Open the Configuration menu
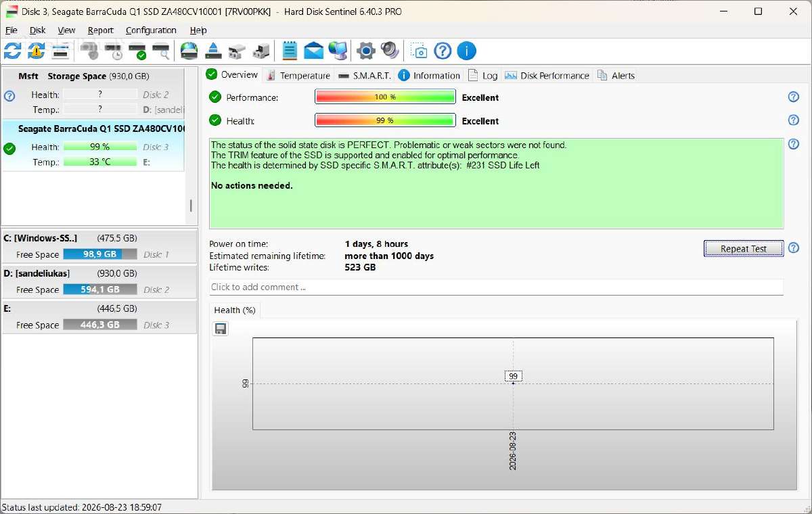This screenshot has width=812, height=514. 151,30
